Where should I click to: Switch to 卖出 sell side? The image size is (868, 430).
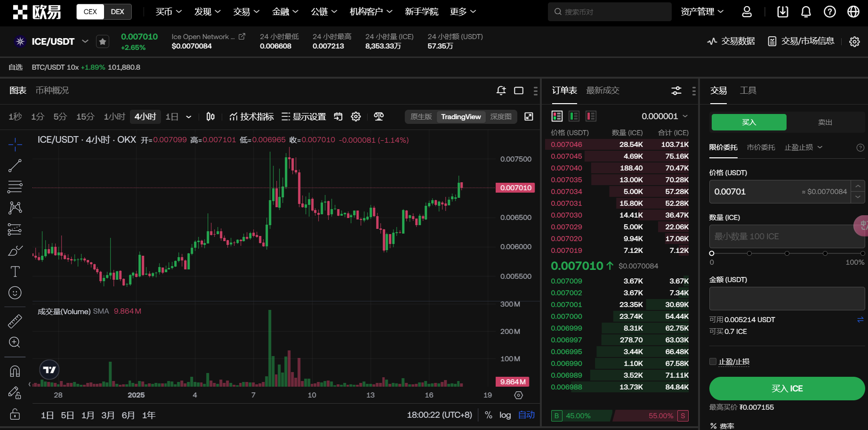(x=825, y=122)
